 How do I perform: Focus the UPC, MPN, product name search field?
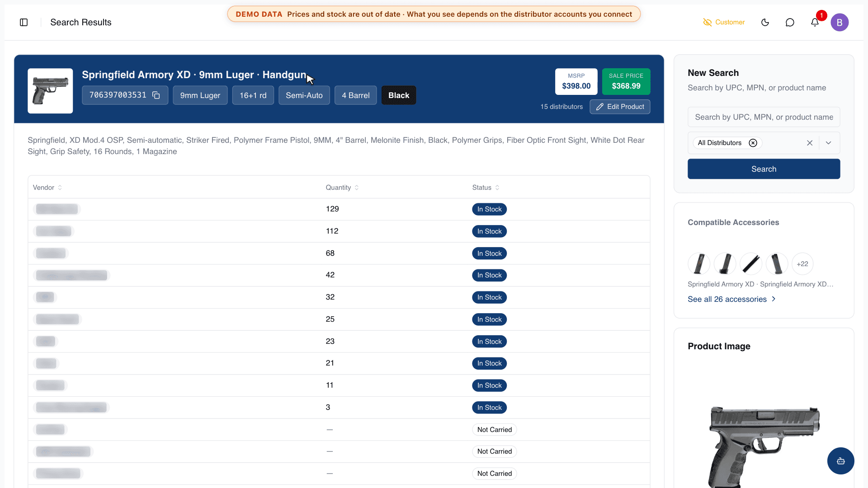point(764,117)
